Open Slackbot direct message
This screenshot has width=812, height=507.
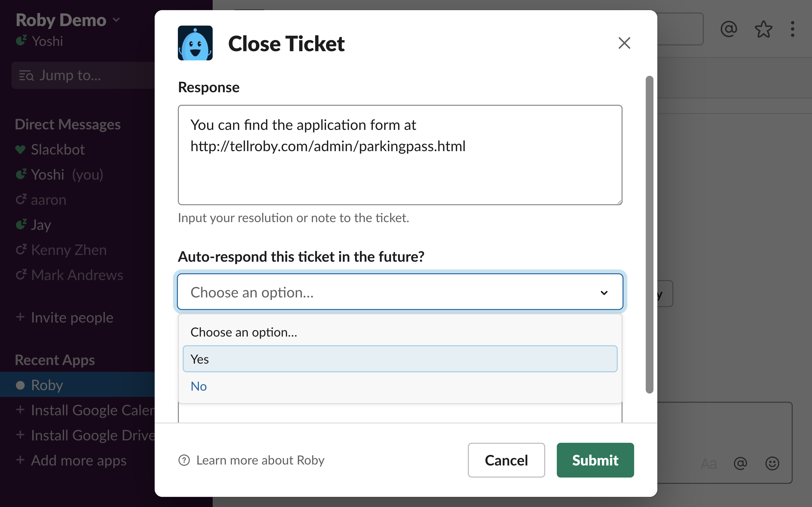click(58, 149)
